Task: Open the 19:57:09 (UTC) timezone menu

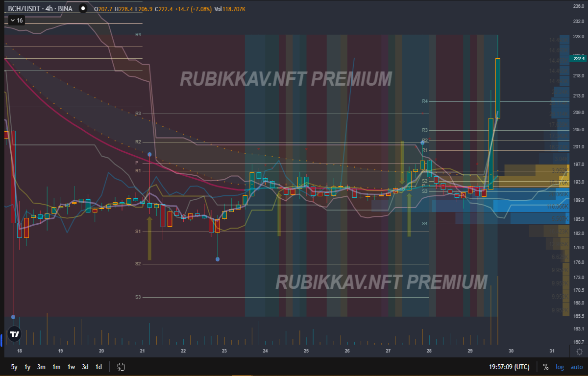Action: point(508,367)
